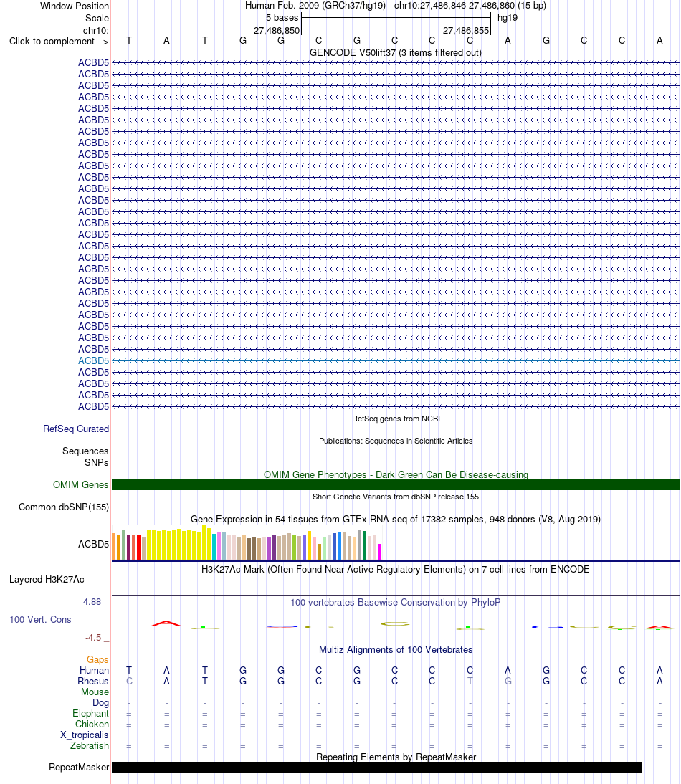Click the 'Human' alignment row label
Screen dimensions: 681x784
pyautogui.click(x=94, y=671)
